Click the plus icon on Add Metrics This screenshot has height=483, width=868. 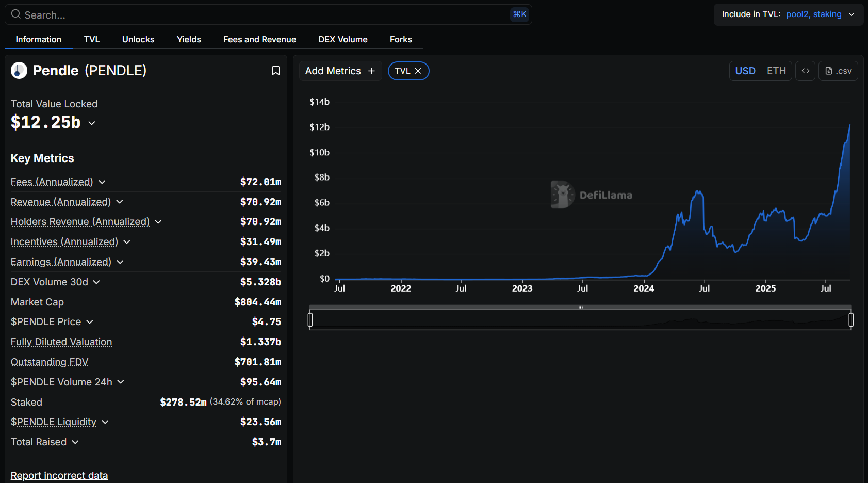[x=371, y=71]
